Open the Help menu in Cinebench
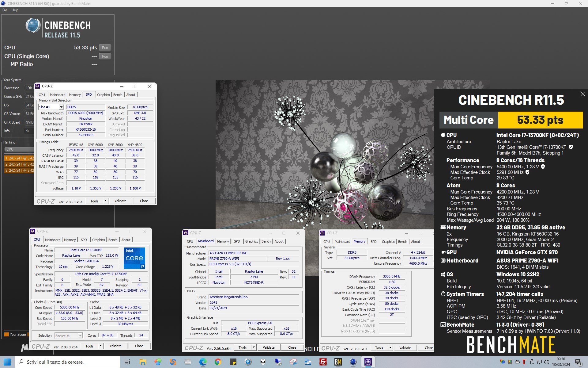Screen dimensions: 588x368 15,10
